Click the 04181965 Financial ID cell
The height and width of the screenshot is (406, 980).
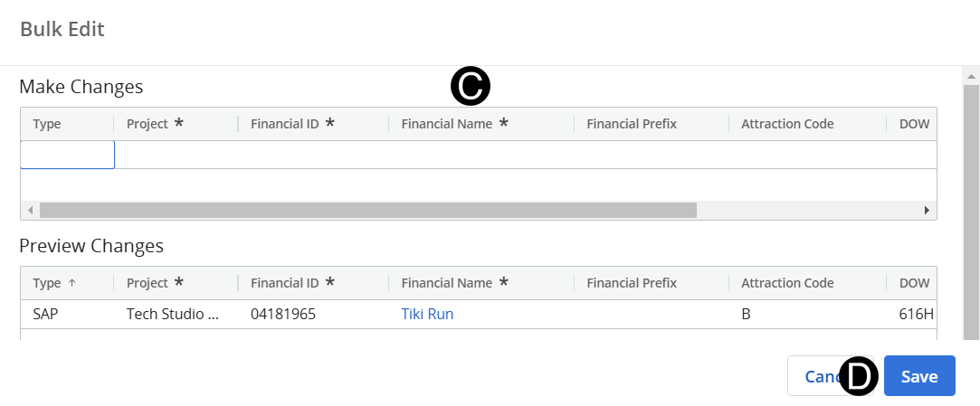coord(282,315)
